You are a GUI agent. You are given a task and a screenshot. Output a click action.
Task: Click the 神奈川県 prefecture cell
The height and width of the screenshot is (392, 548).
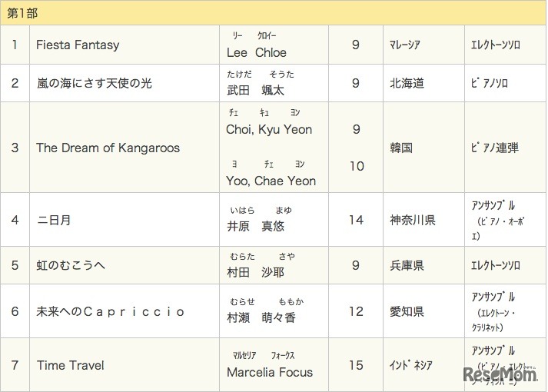click(413, 220)
